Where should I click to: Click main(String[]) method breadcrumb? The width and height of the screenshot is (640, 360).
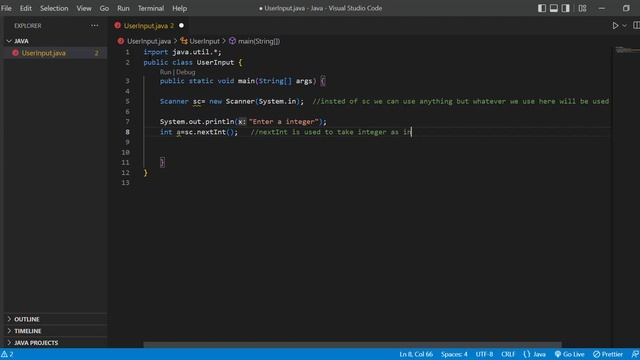pyautogui.click(x=258, y=41)
